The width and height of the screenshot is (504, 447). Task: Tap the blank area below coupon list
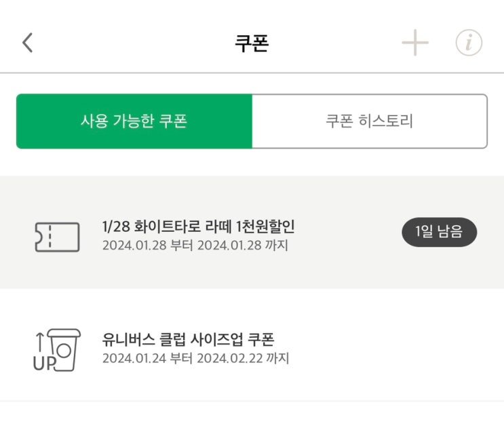(252, 424)
